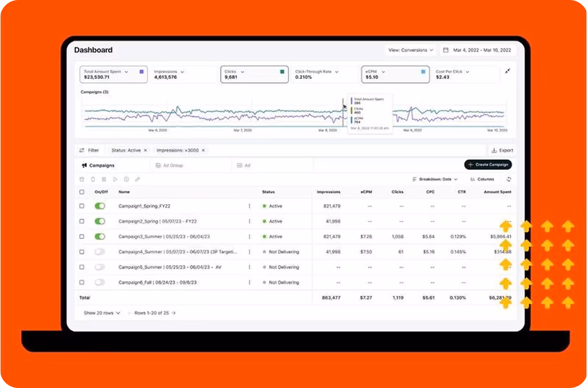Image resolution: width=588 pixels, height=388 pixels.
Task: Click the Play icon in the table toolbar
Action: tap(115, 179)
